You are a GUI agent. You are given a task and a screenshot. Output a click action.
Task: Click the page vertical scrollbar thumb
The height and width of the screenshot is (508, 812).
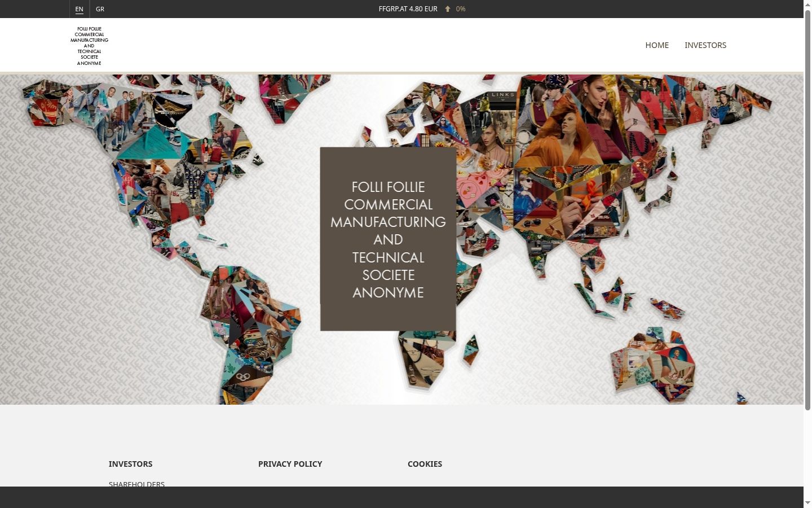(807, 209)
